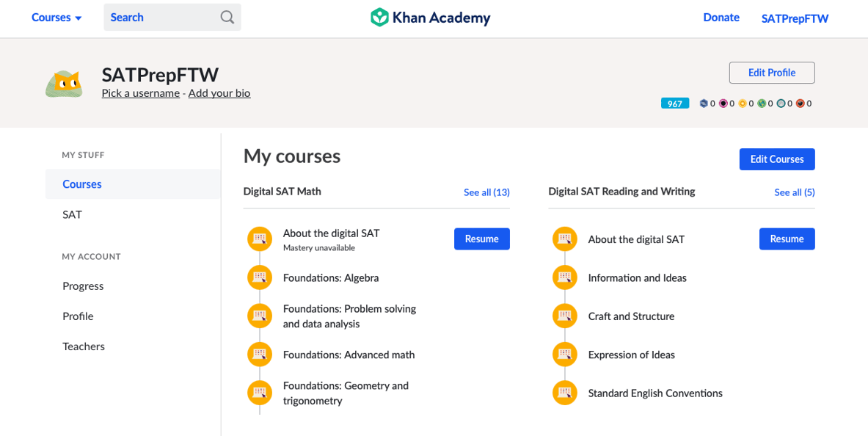Click the Edit Courses button
Image resolution: width=868 pixels, height=436 pixels.
[x=777, y=159]
